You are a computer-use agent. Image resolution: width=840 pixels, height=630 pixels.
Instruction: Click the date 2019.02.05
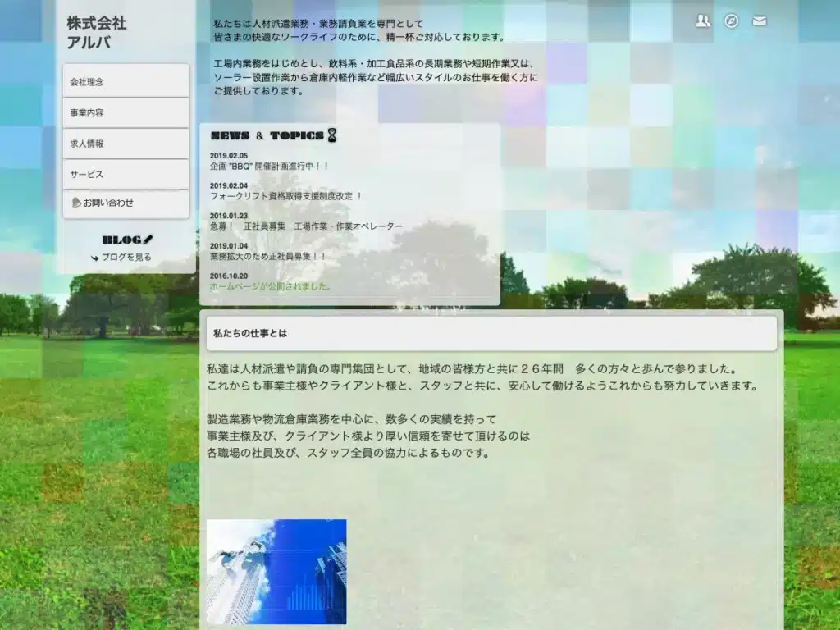[x=229, y=156]
